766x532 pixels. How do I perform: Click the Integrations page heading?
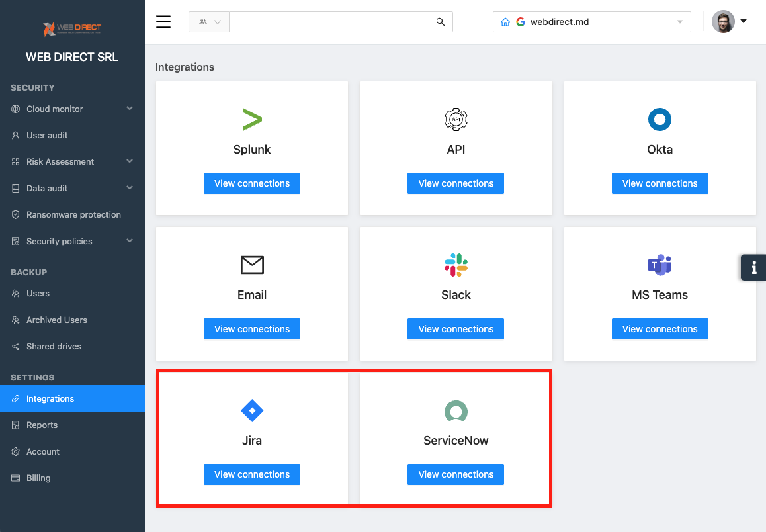[185, 67]
